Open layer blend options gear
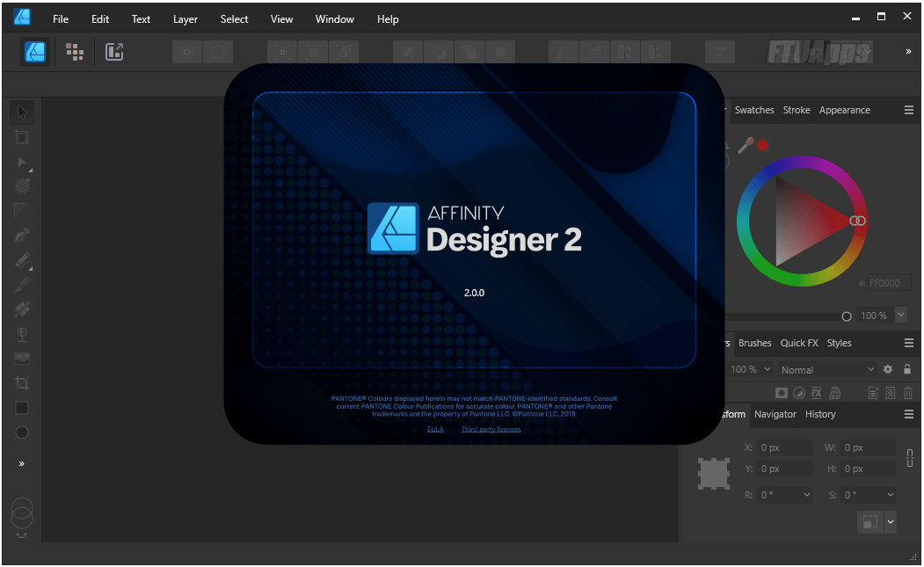Screen dimensions: 924x567 click(888, 369)
